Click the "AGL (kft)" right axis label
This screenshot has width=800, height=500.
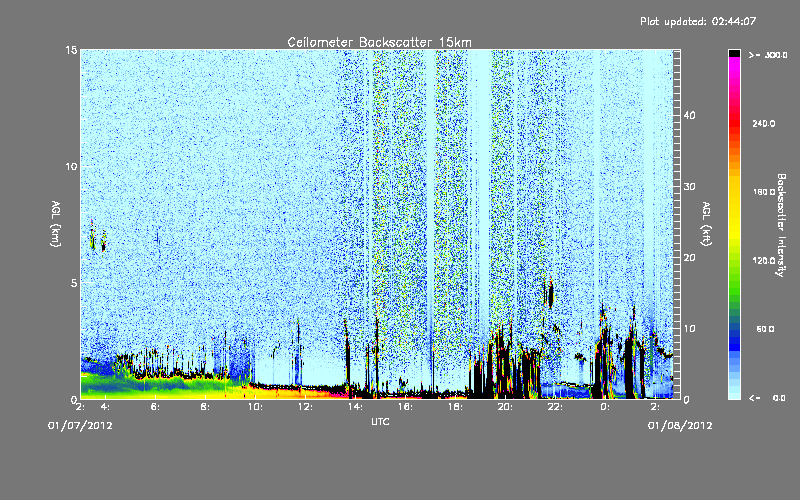[x=706, y=223]
